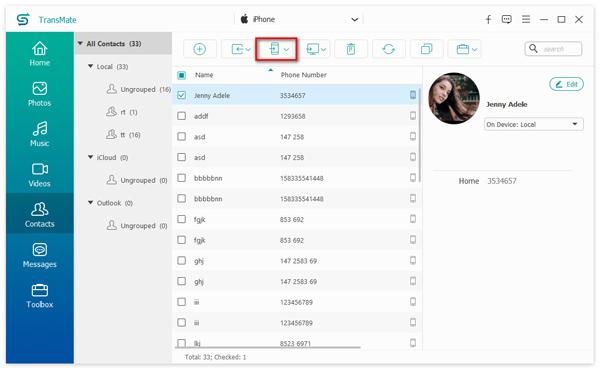Screen dimensions: 600x370
Task: Click the de-duplicate contacts icon
Action: tap(426, 49)
